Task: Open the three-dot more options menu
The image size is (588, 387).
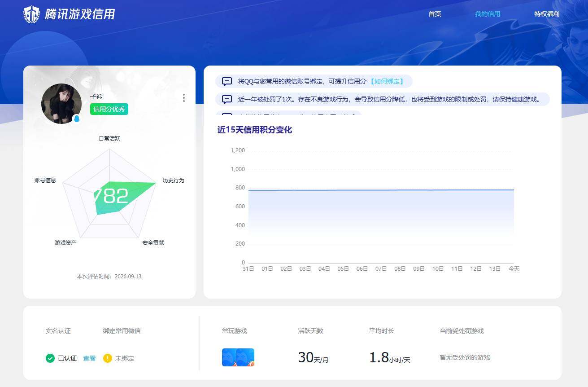Action: tap(183, 98)
